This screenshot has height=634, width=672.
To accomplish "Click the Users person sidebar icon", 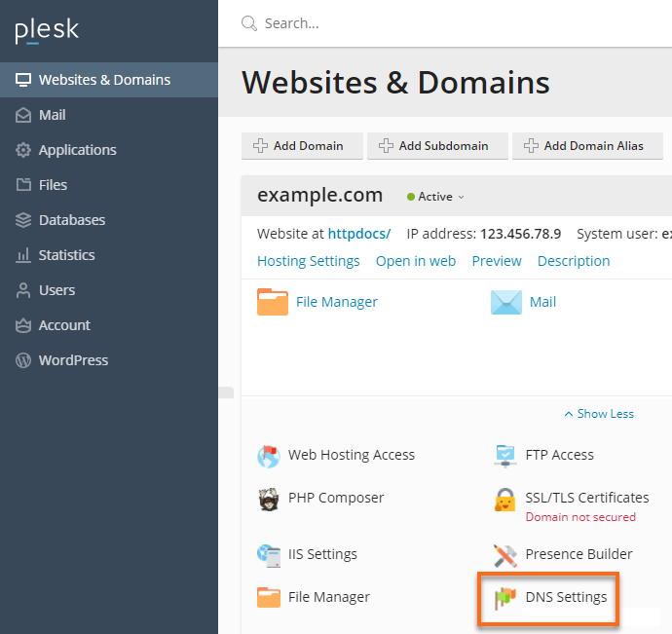I will point(23,290).
